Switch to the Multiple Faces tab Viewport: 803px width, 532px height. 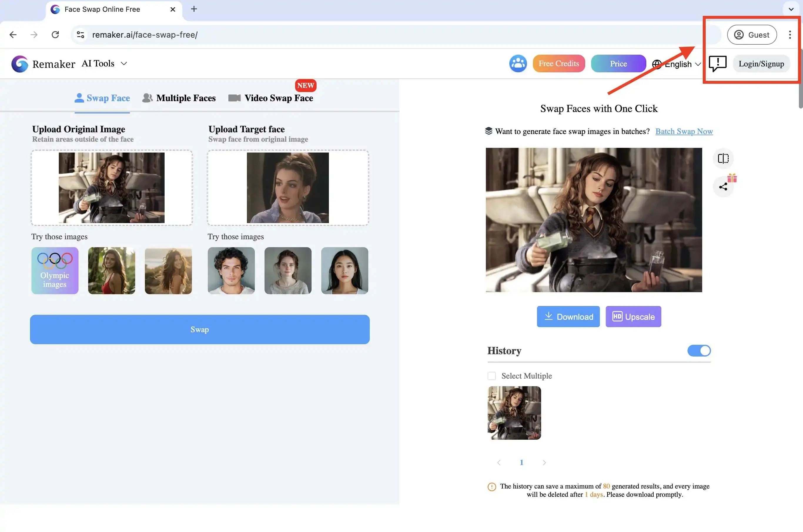coord(179,98)
